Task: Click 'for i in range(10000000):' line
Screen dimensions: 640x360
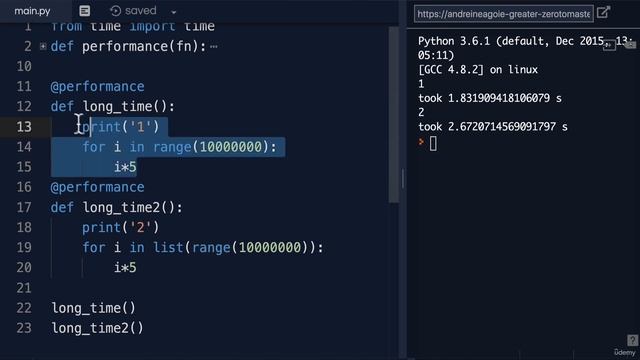Action: pyautogui.click(x=179, y=147)
